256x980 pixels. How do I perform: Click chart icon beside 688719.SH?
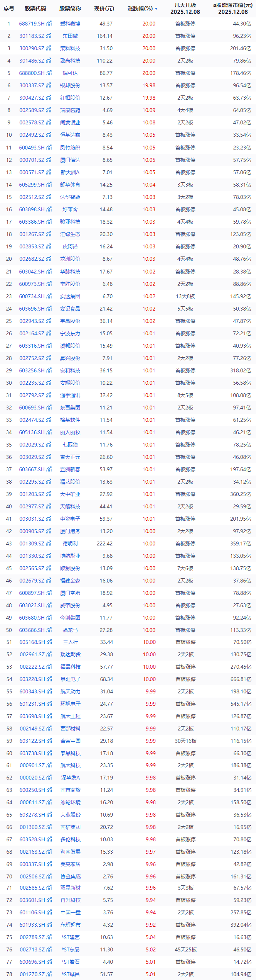pos(49,24)
